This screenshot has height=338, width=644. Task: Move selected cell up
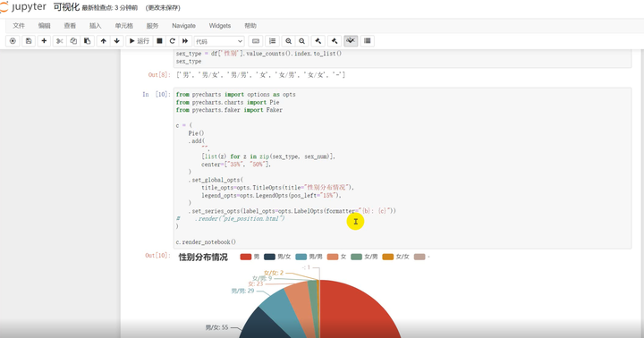(x=104, y=41)
